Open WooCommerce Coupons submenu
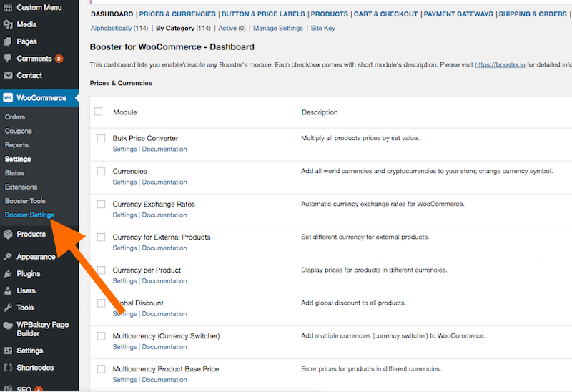 click(19, 131)
